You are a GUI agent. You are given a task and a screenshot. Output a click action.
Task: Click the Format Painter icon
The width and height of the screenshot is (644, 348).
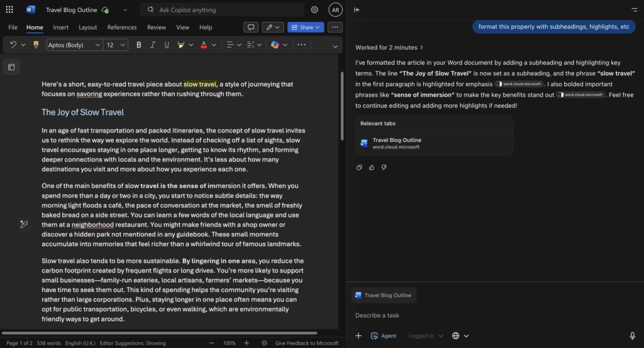36,45
